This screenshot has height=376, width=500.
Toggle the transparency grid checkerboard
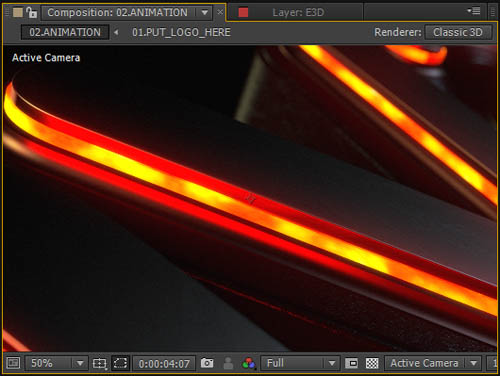372,363
